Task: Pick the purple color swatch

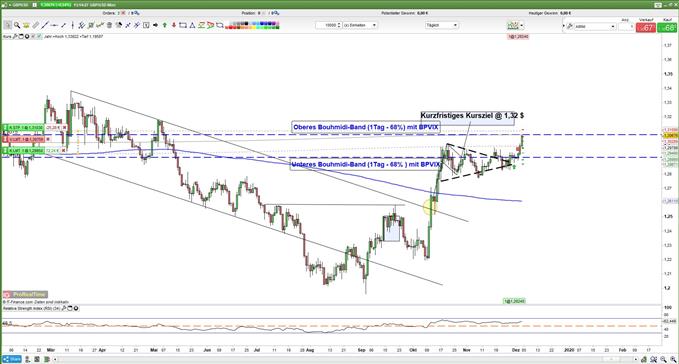Action: tap(274, 23)
